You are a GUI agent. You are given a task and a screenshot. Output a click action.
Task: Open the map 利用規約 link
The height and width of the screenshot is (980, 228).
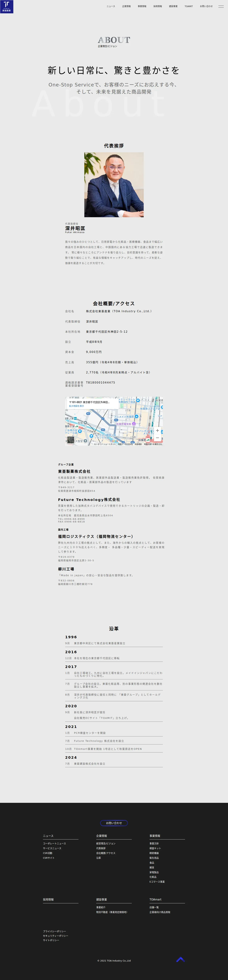click(138, 444)
